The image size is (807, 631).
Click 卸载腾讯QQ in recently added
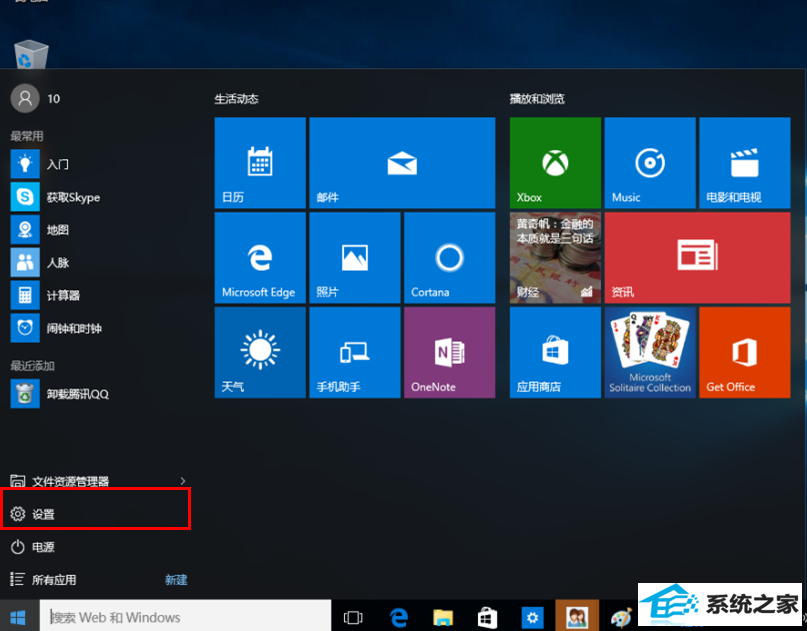pyautogui.click(x=98, y=394)
